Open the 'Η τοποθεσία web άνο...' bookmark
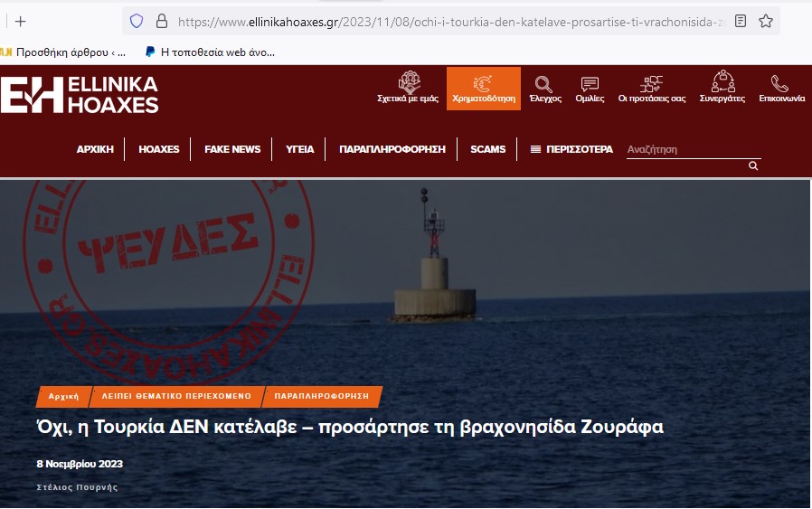The image size is (812, 509). [210, 52]
